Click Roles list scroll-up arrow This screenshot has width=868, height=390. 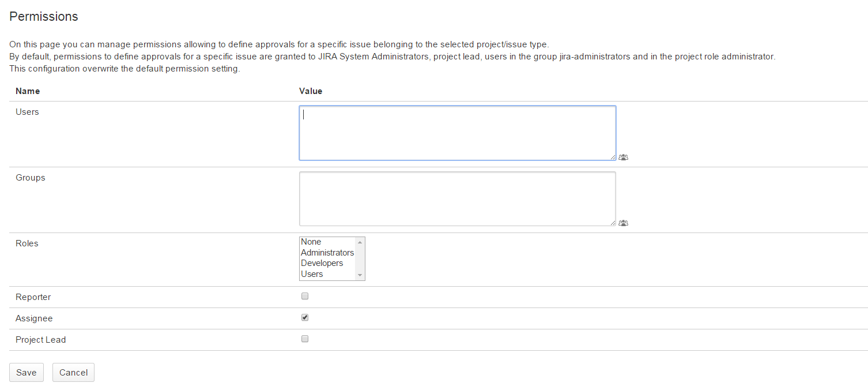[x=360, y=242]
